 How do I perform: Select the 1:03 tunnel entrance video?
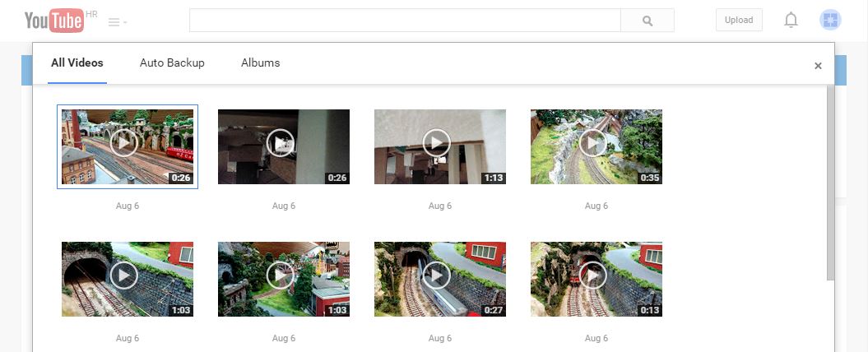128,279
